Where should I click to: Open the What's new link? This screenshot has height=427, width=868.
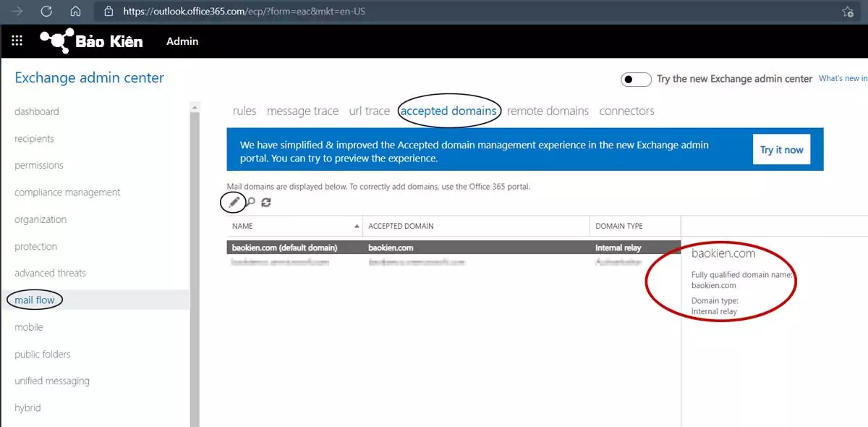(x=843, y=79)
